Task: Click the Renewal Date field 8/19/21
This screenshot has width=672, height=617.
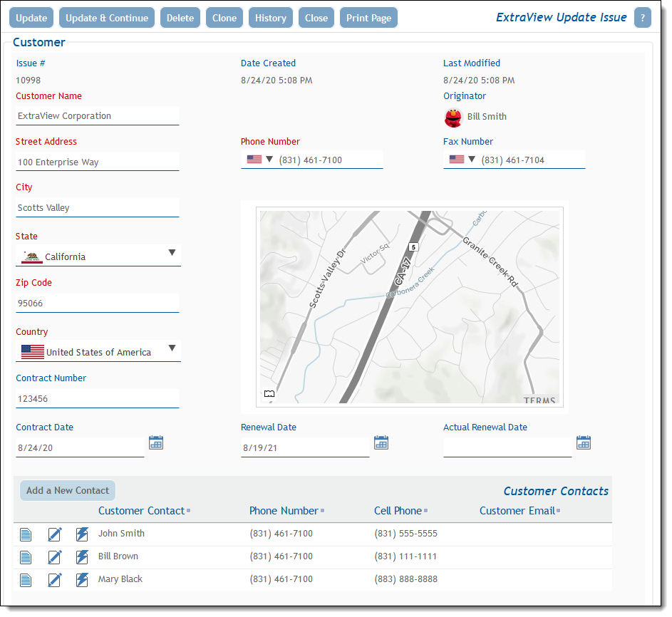Action: pyautogui.click(x=305, y=448)
